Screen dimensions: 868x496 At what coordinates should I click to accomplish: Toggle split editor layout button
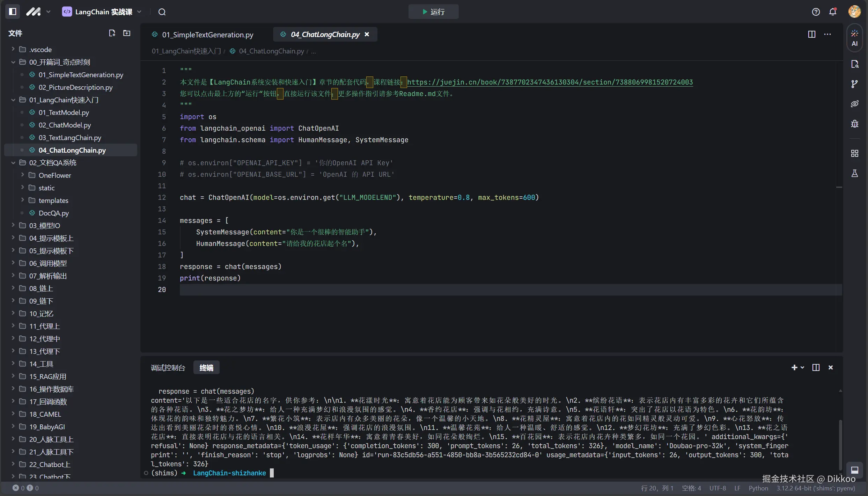[811, 34]
